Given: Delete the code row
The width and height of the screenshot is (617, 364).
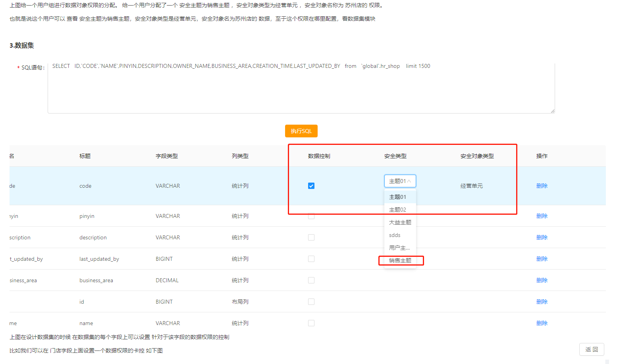Looking at the screenshot, I should [x=542, y=186].
